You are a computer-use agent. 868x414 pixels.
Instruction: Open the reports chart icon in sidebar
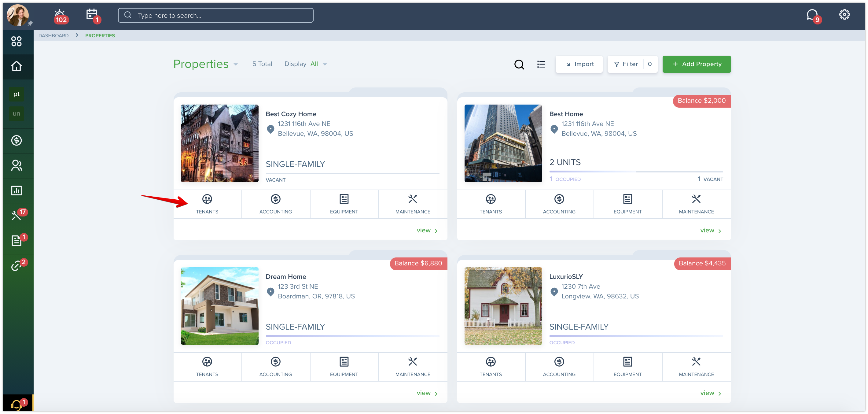click(x=17, y=191)
